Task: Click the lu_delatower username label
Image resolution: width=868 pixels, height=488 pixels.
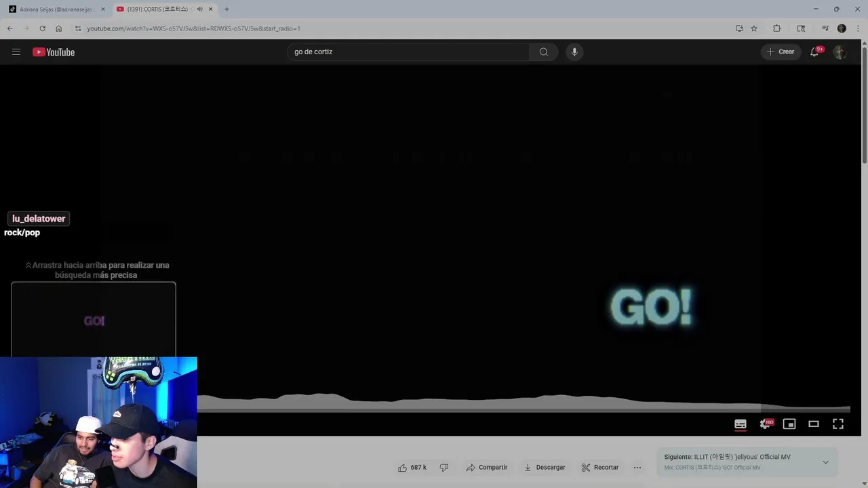Action: [x=39, y=218]
